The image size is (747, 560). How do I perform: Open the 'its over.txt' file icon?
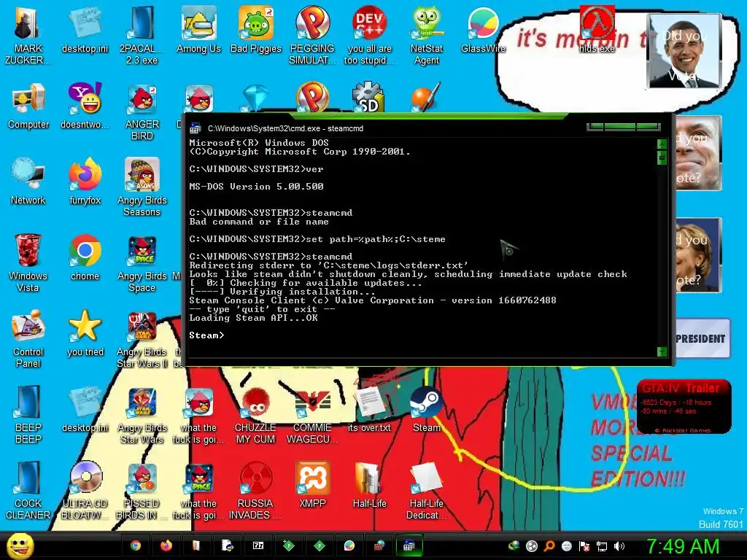pyautogui.click(x=369, y=408)
